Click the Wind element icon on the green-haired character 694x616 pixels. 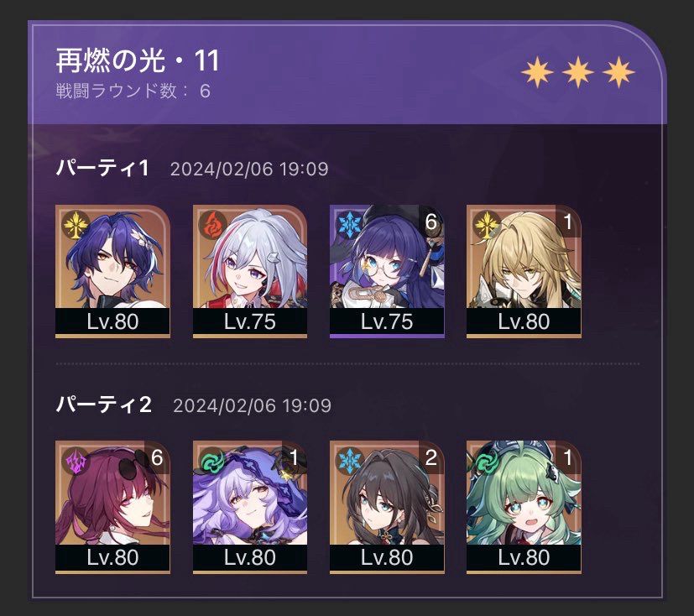pyautogui.click(x=487, y=461)
